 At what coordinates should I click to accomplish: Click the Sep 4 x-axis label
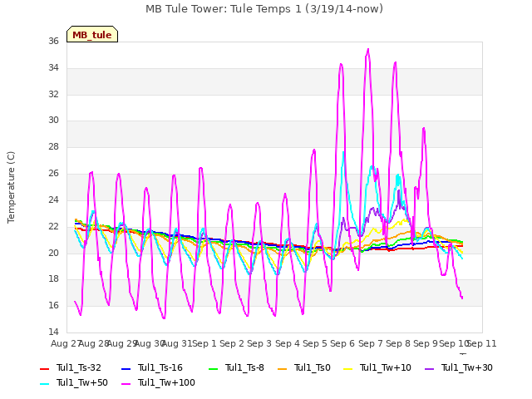(x=288, y=343)
